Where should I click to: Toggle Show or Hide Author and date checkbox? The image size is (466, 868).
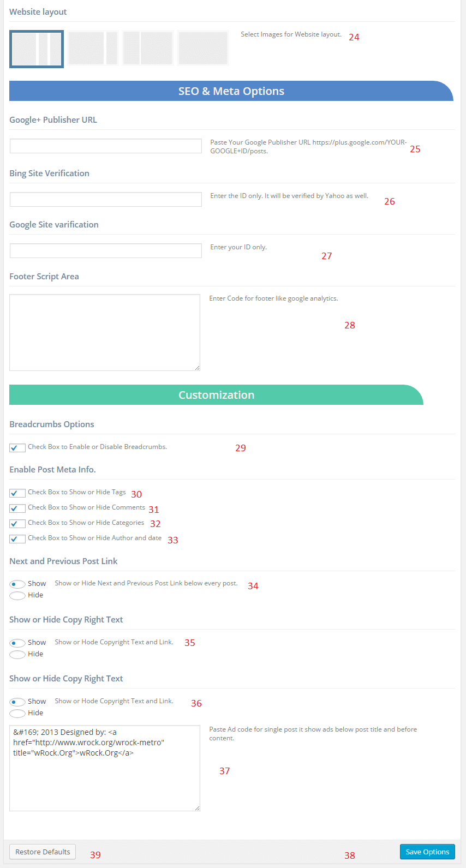coord(17,539)
